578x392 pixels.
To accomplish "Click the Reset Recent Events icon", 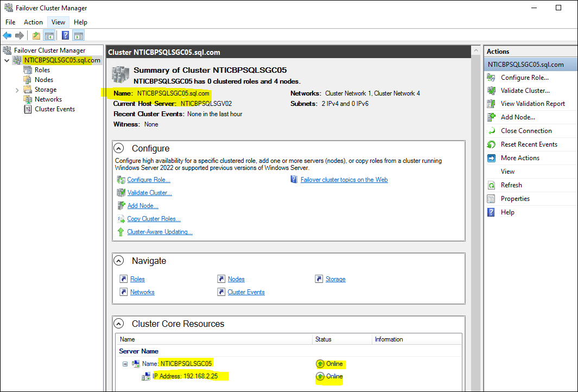I will 491,144.
